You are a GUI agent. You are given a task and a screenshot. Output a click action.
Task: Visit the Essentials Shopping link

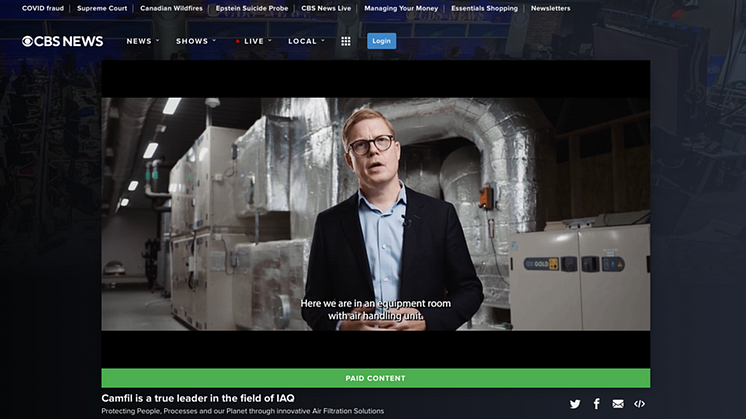coord(484,8)
